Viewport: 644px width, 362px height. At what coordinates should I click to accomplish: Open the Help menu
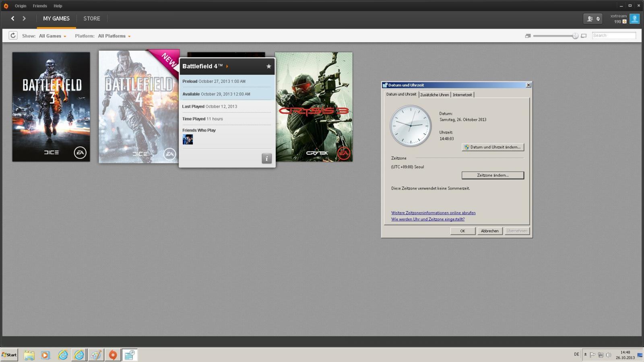coord(58,6)
